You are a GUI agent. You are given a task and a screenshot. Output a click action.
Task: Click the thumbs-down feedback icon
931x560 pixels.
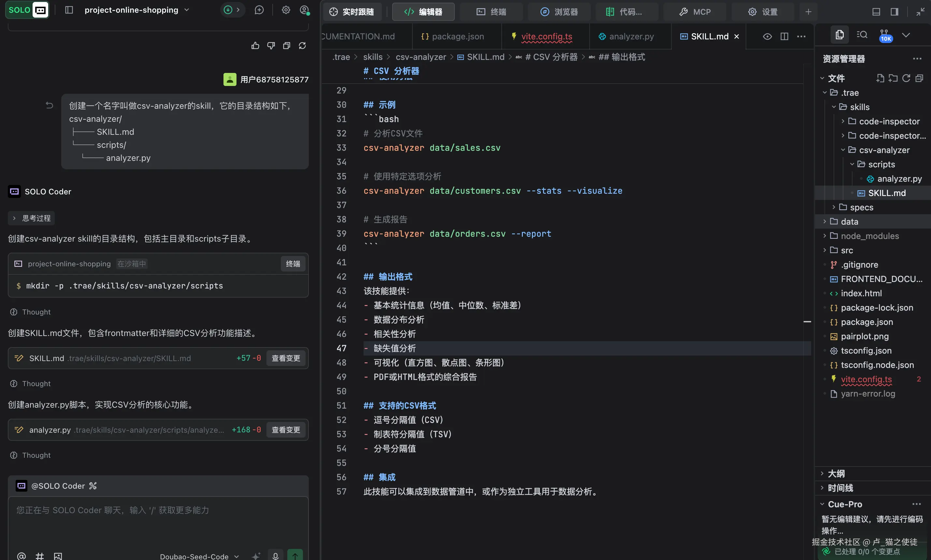tap(271, 46)
